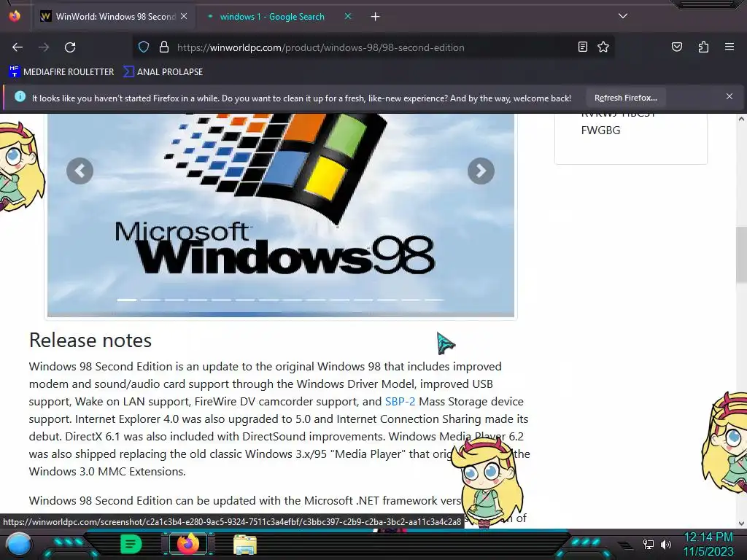Viewport: 747px width, 560px height.
Task: Dismiss the Firefox refresh notification bar
Action: click(x=729, y=97)
